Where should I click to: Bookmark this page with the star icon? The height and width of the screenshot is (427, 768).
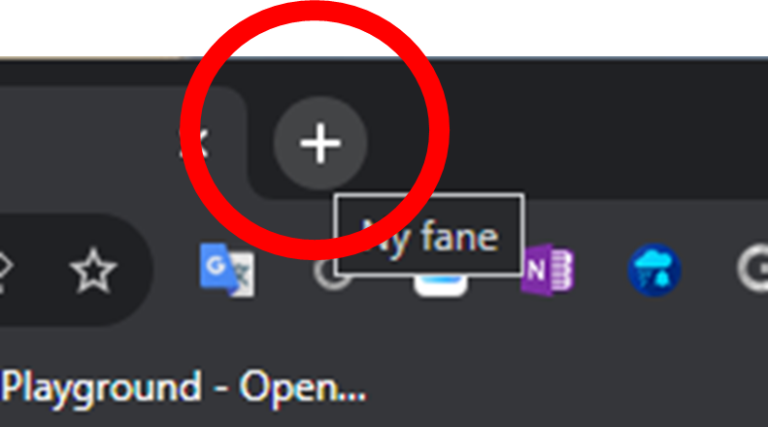click(93, 270)
